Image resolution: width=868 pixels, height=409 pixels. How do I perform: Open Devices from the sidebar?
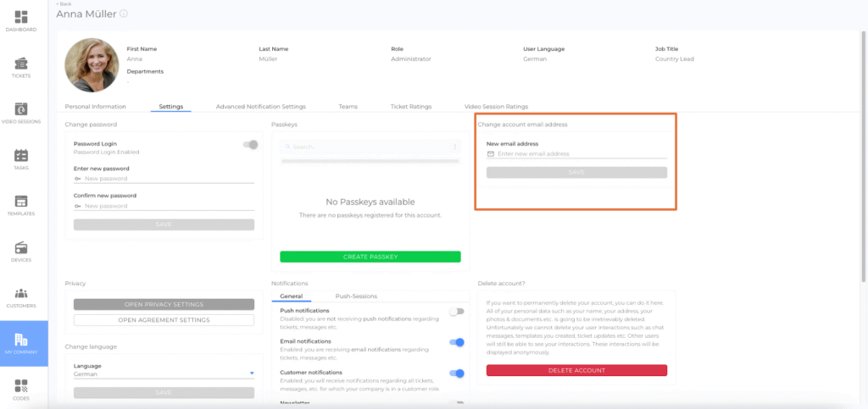[21, 248]
